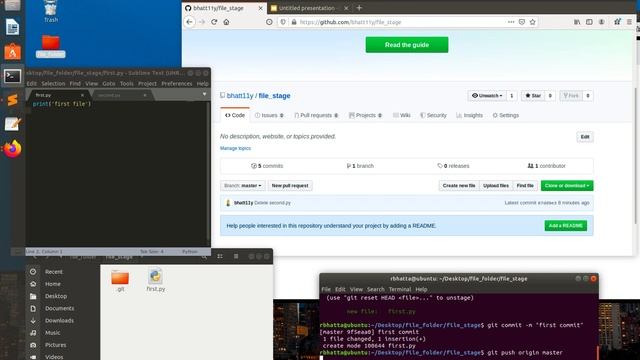640x360 pixels.
Task: Open the Selection menu in Sublime Text
Action: tap(53, 84)
